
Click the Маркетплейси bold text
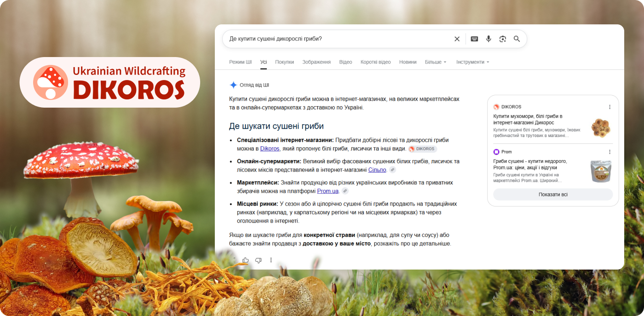point(258,183)
